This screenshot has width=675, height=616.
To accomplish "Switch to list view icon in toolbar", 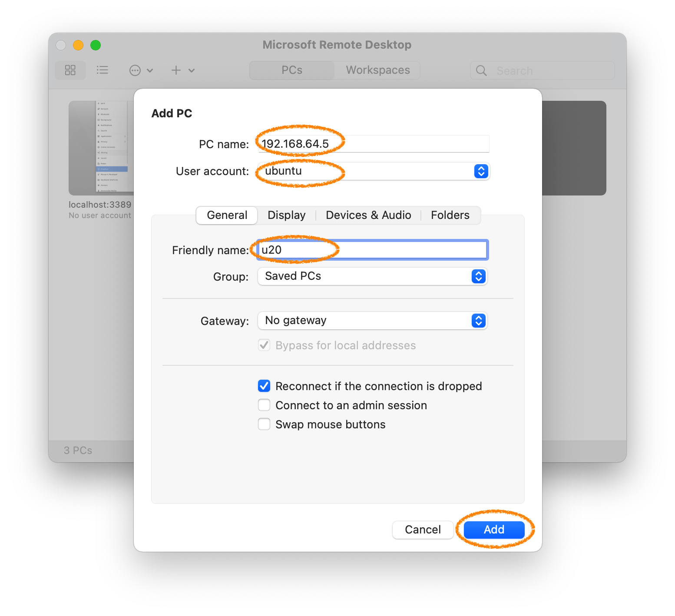I will coord(103,70).
